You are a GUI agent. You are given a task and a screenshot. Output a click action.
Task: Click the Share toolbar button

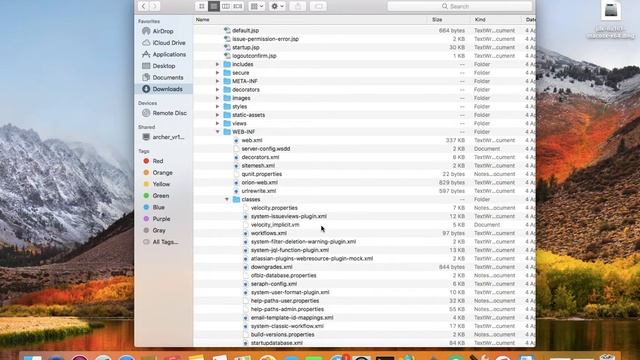pos(298,6)
